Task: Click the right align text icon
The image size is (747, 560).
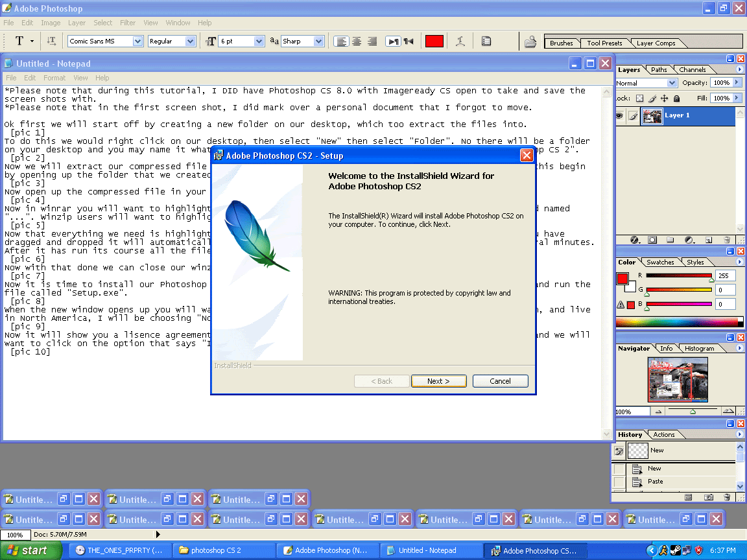Action: pyautogui.click(x=372, y=41)
